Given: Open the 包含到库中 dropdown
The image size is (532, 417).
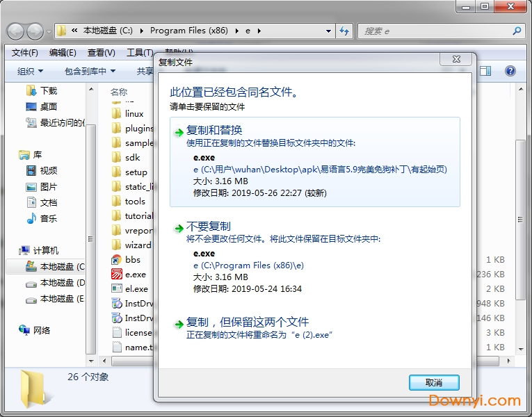Looking at the screenshot, I should coord(90,71).
